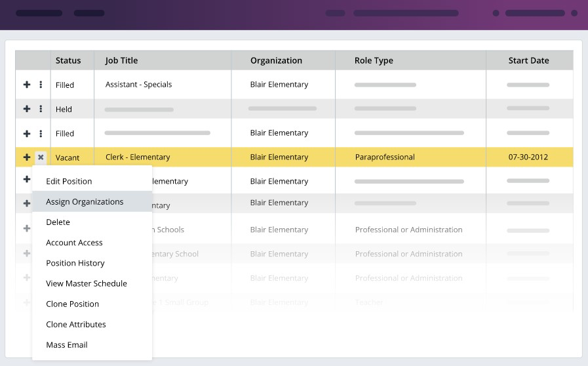This screenshot has width=588, height=366.
Task: Select the Paraprofessional cell in highlighted row
Action: coord(385,157)
